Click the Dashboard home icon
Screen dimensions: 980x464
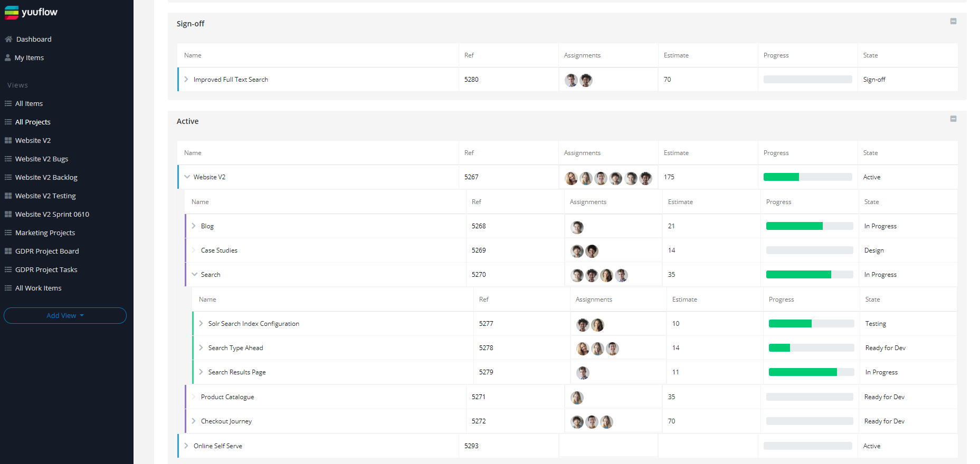point(8,39)
